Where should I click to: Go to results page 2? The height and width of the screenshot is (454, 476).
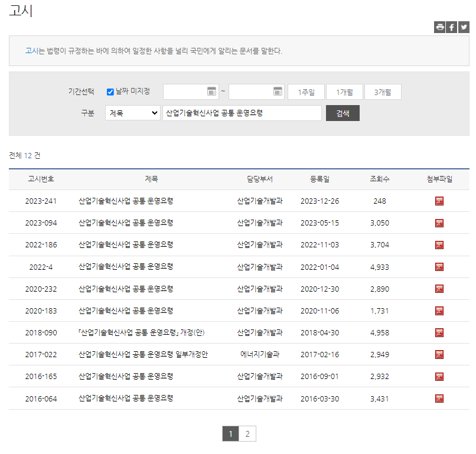click(x=247, y=434)
